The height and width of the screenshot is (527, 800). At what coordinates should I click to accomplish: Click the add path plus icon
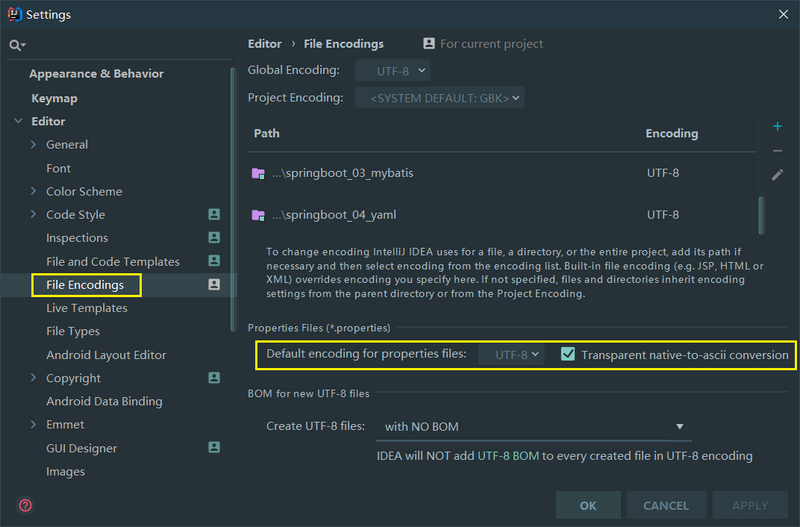coord(777,127)
